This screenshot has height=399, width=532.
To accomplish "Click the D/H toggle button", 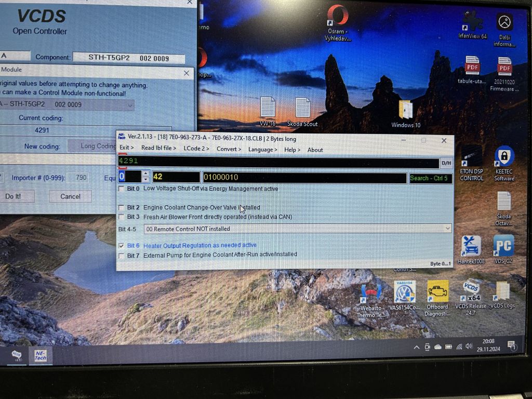I will 446,163.
